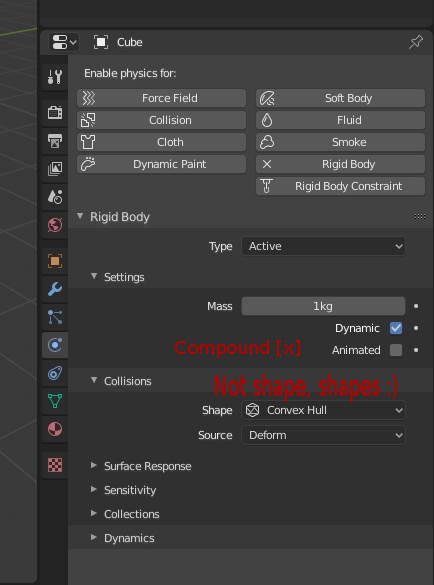Open the Physics properties tab
The height and width of the screenshot is (585, 434).
[55, 345]
